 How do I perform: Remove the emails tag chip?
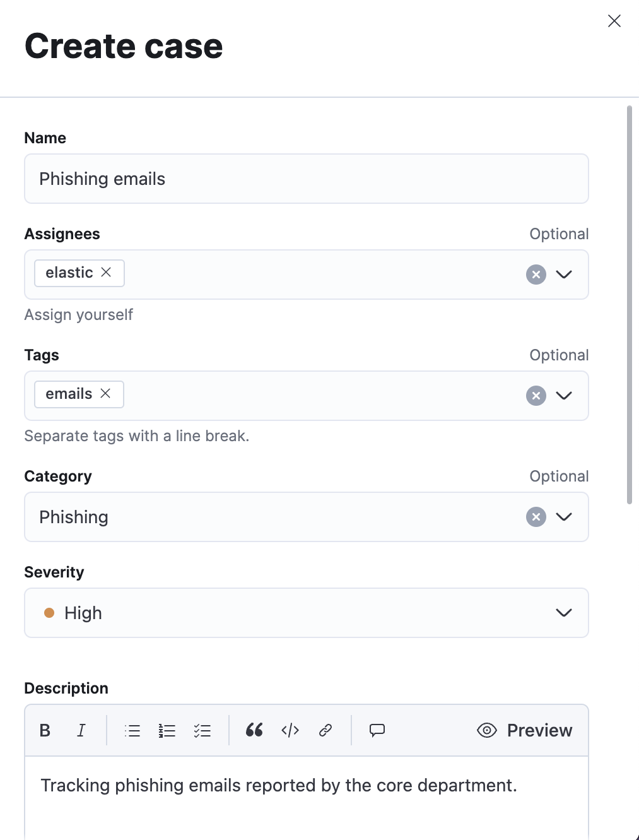[105, 393]
